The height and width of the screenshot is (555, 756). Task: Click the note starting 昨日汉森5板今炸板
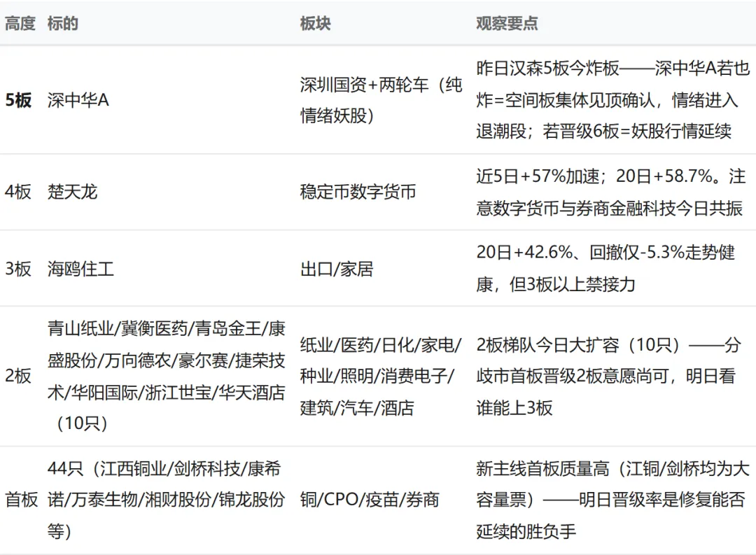coord(612,100)
